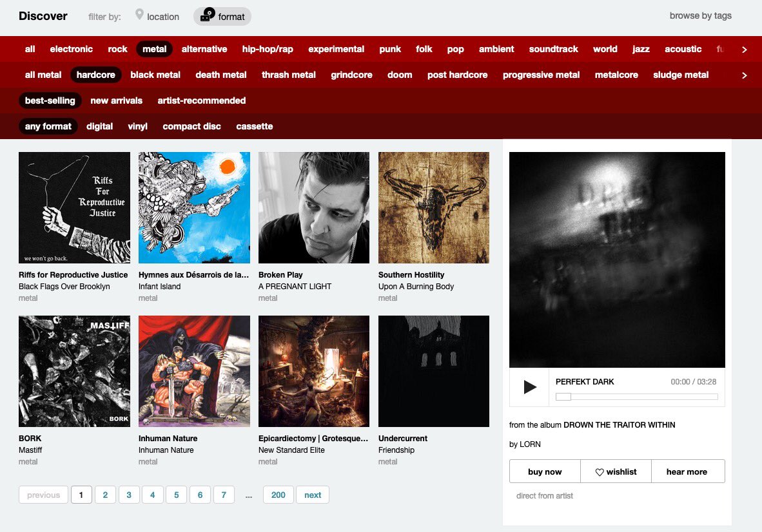
Task: Add album to wishlist
Action: tap(616, 472)
